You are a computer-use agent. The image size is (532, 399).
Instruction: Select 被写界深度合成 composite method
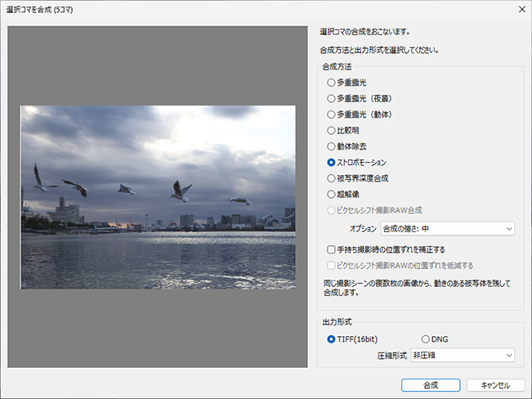pos(331,178)
